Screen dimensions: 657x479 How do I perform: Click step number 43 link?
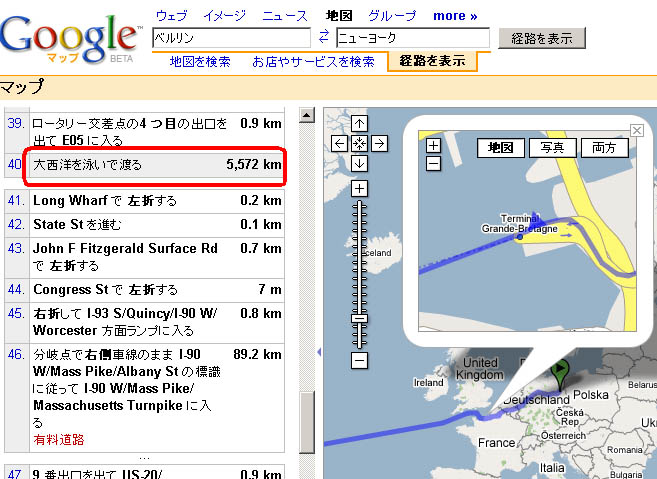click(16, 248)
